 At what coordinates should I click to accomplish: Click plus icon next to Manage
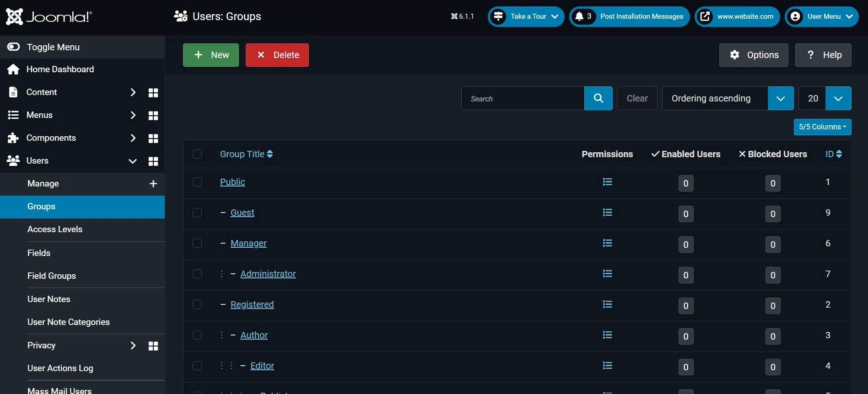click(153, 184)
